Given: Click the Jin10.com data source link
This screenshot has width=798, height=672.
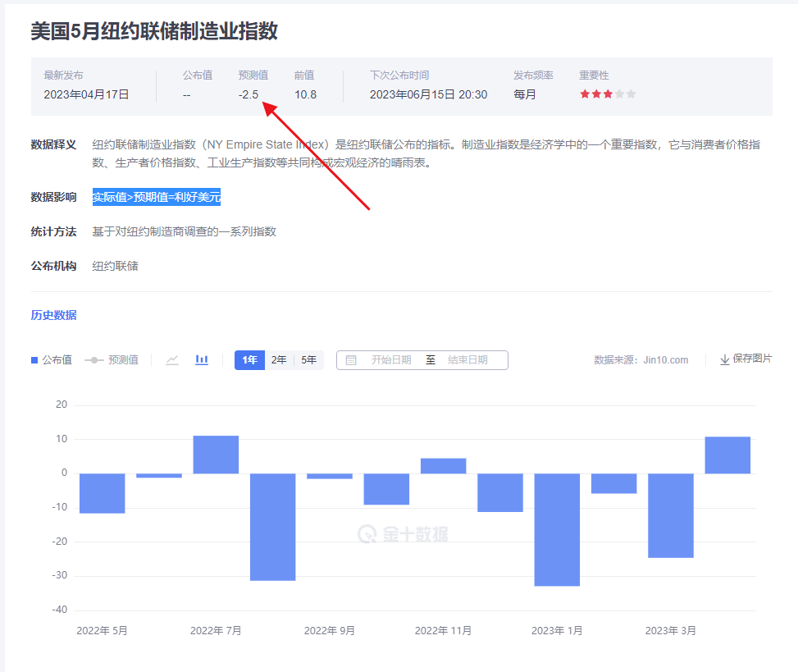Looking at the screenshot, I should click(666, 359).
